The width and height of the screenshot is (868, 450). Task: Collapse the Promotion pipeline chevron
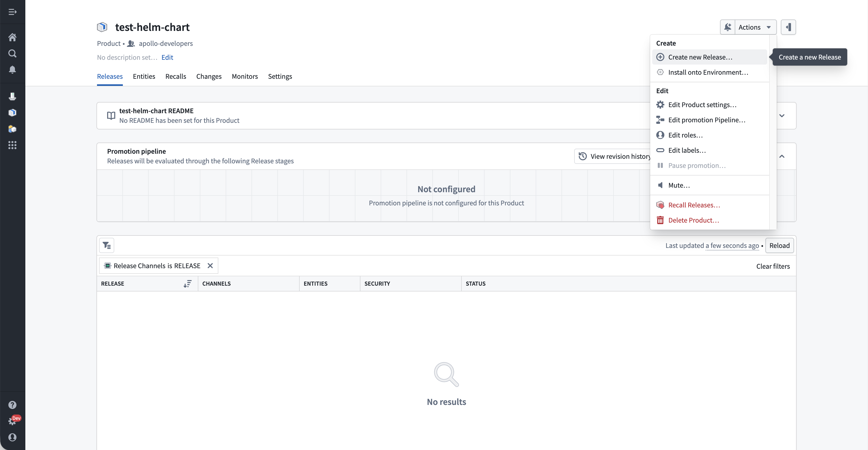coord(782,156)
